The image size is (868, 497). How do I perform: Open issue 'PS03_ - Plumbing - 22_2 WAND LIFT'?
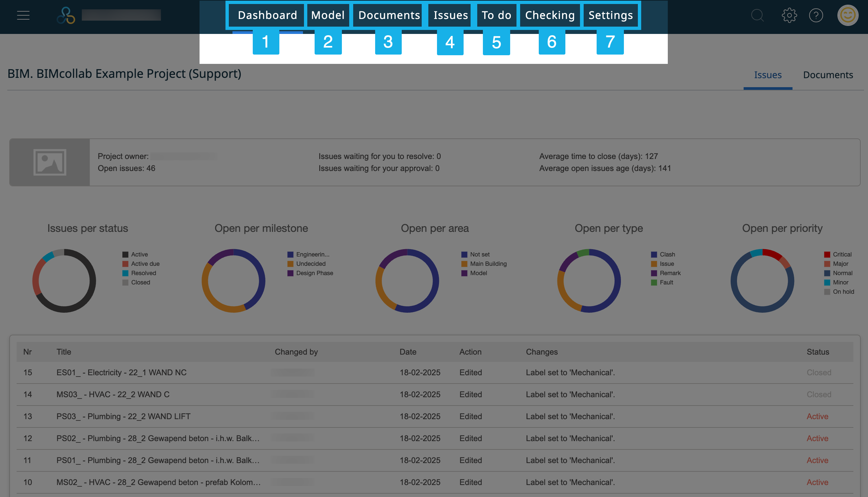pyautogui.click(x=123, y=416)
